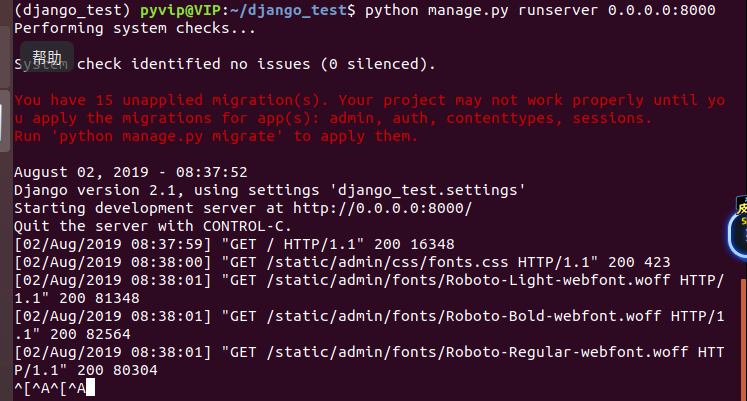
Task: Click the 'Performing system checks...' line
Action: click(x=135, y=28)
